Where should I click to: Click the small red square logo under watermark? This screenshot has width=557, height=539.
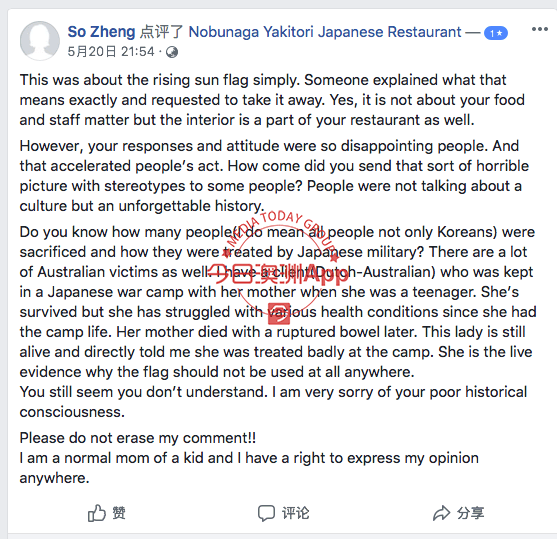279,313
